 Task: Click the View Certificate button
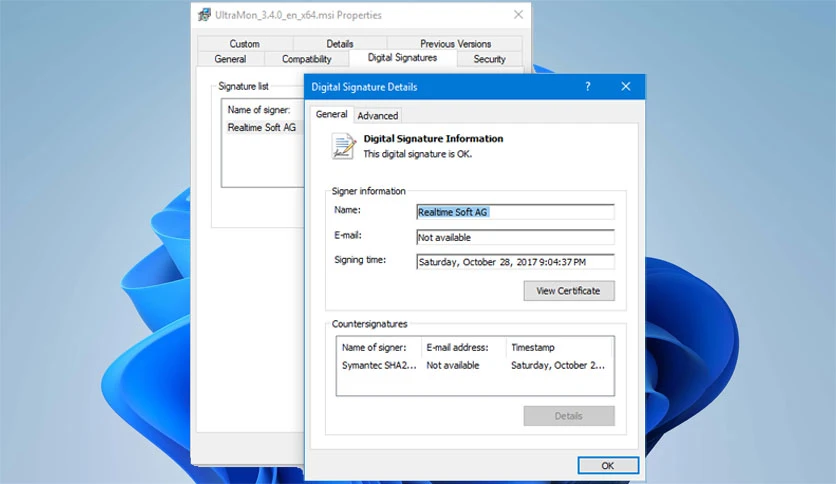pos(569,291)
